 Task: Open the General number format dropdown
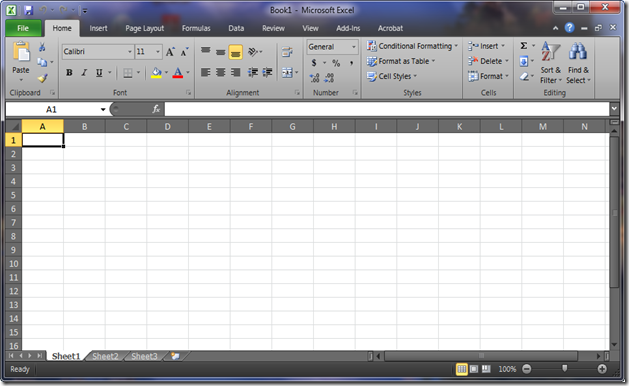coord(353,47)
